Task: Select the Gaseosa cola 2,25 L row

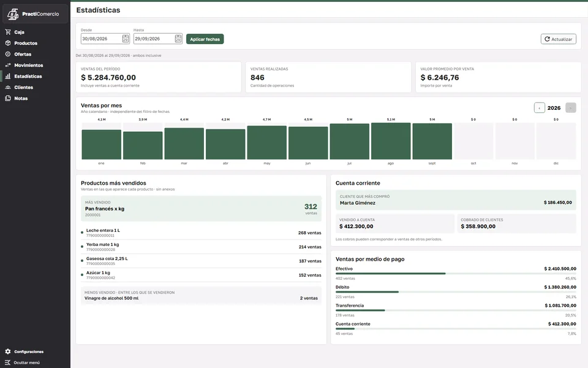Action: [201, 261]
